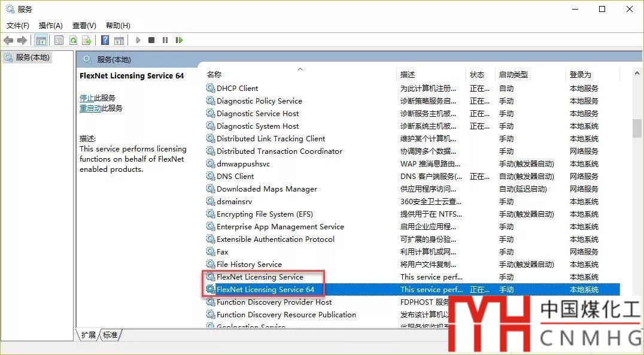This screenshot has height=355, width=644.
Task: Select the Diagnostic Policy Service row
Action: pyautogui.click(x=412, y=101)
